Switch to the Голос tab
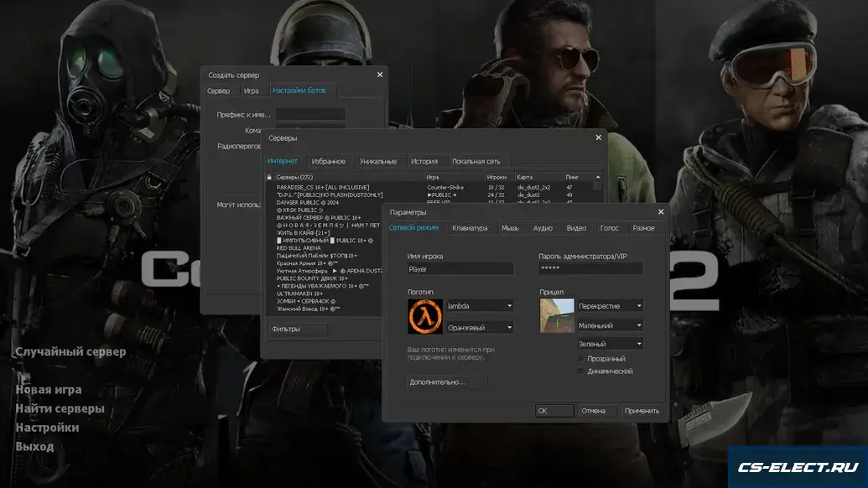 (610, 228)
